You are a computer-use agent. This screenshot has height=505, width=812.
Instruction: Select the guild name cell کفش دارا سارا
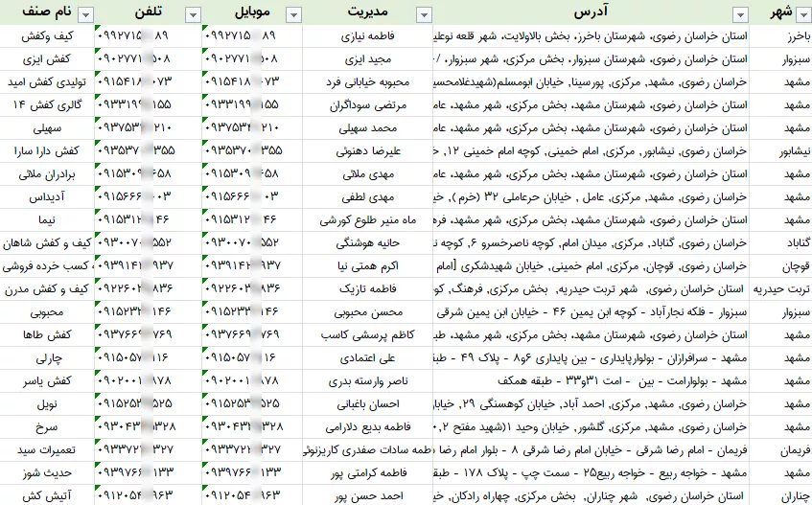(47, 151)
